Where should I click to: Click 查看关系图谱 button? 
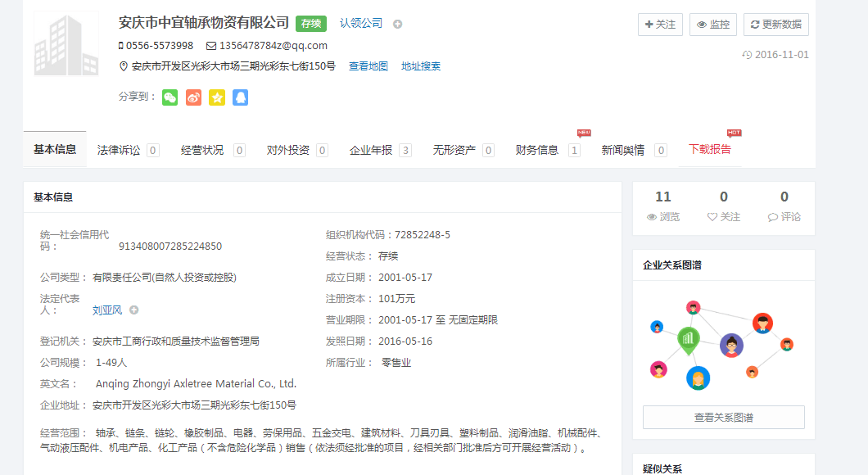[723, 417]
